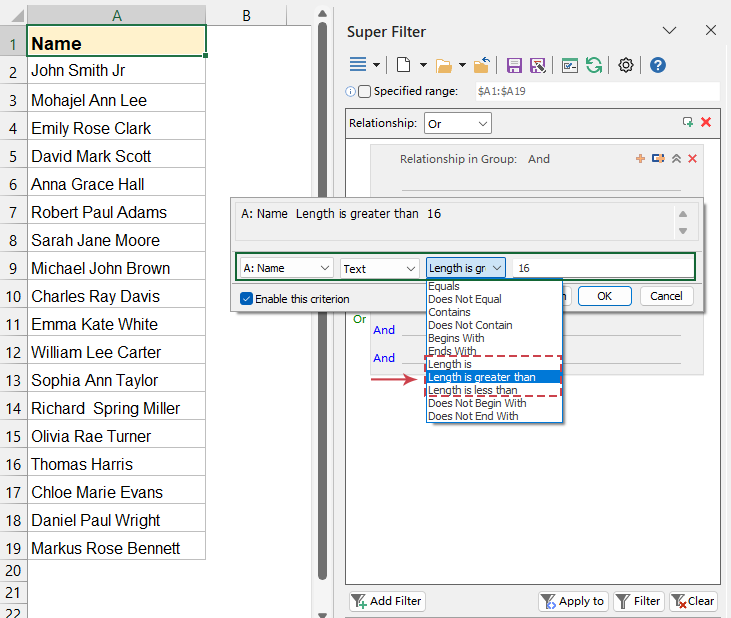Open the A: Name column dropdown
This screenshot has height=618, width=731.
[287, 268]
